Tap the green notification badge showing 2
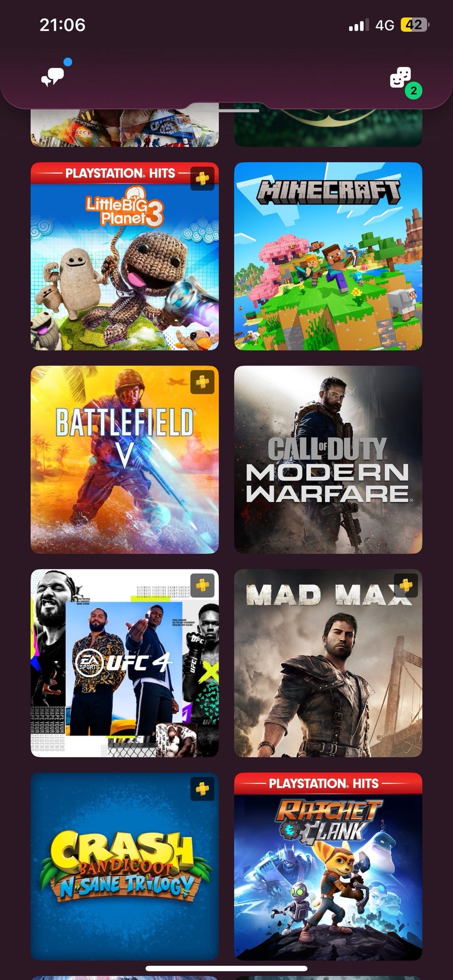 coord(414,91)
